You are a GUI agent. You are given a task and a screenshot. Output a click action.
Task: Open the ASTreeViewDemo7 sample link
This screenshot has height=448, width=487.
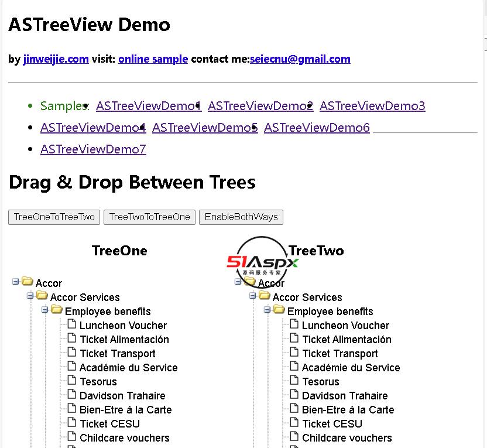(93, 149)
